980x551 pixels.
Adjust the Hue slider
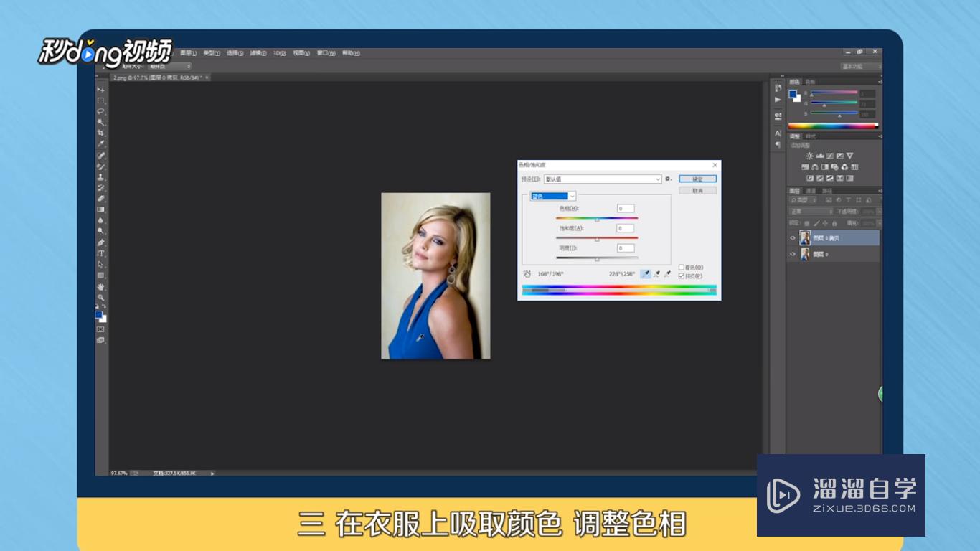tap(597, 219)
